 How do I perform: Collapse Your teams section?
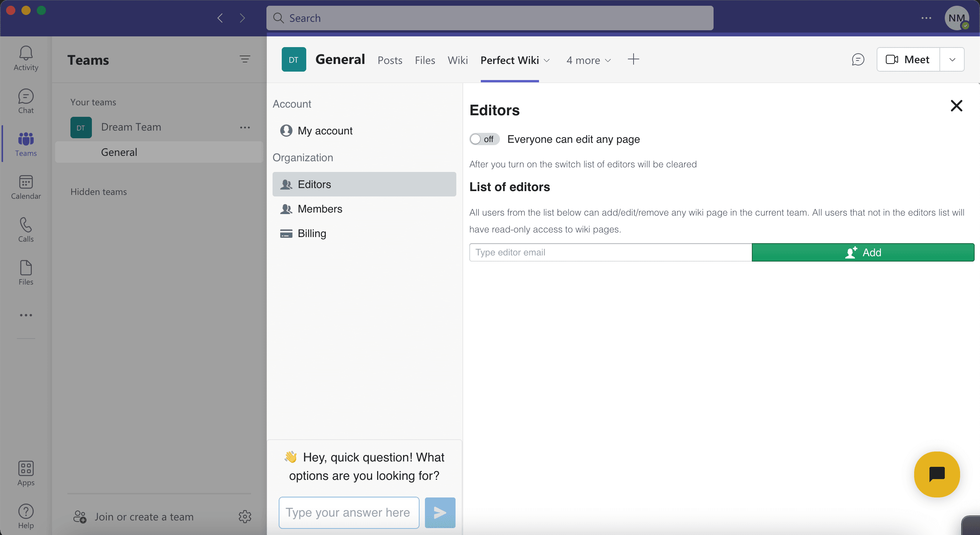93,102
